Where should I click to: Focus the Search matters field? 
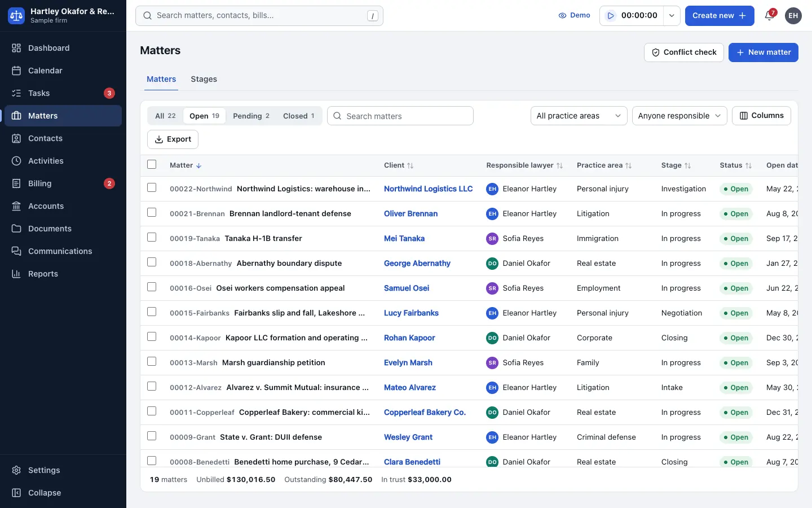400,116
